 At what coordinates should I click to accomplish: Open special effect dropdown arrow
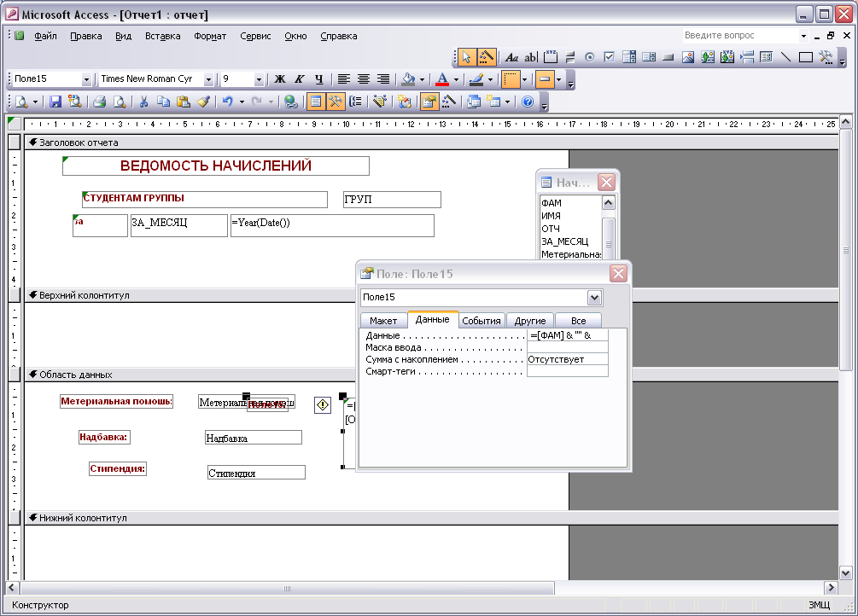[558, 80]
